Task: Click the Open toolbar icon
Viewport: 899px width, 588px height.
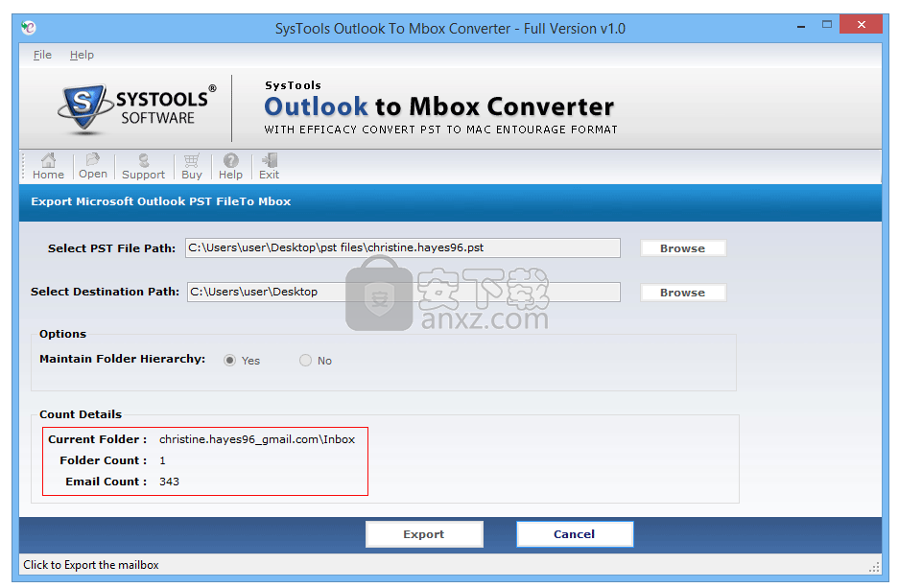Action: pos(93,166)
